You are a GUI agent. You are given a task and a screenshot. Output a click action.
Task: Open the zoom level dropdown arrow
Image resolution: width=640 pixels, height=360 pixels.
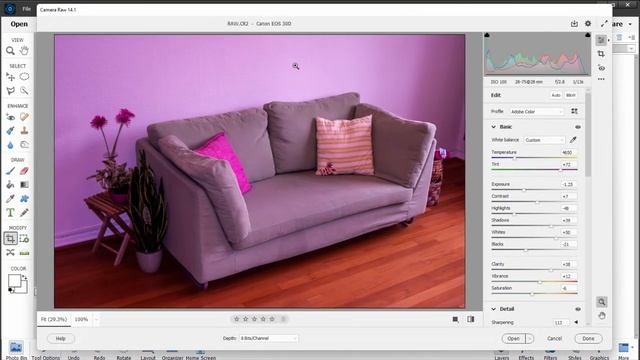96,319
